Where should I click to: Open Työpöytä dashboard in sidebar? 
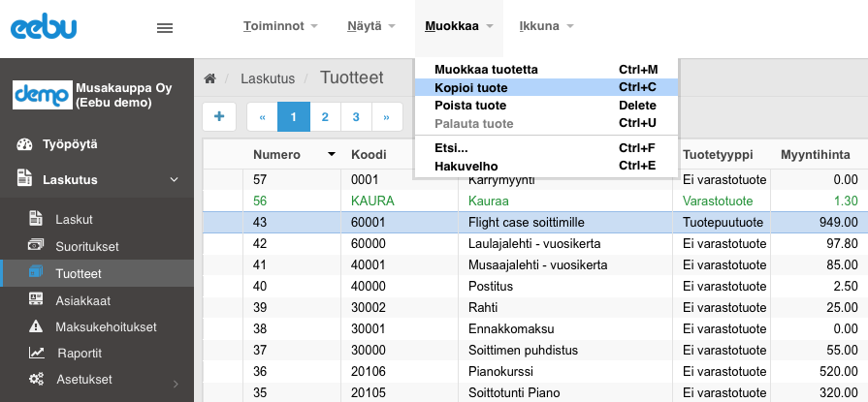(x=69, y=144)
